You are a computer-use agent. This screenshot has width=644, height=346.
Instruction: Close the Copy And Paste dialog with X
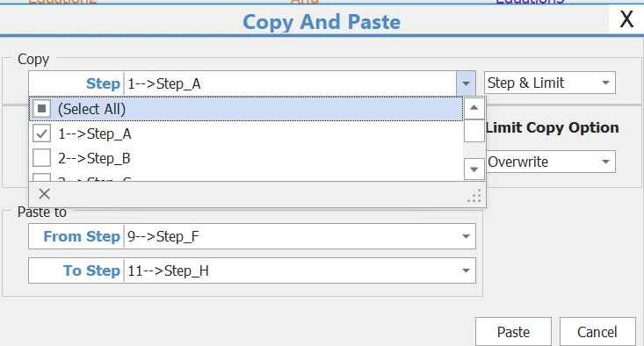tap(626, 18)
